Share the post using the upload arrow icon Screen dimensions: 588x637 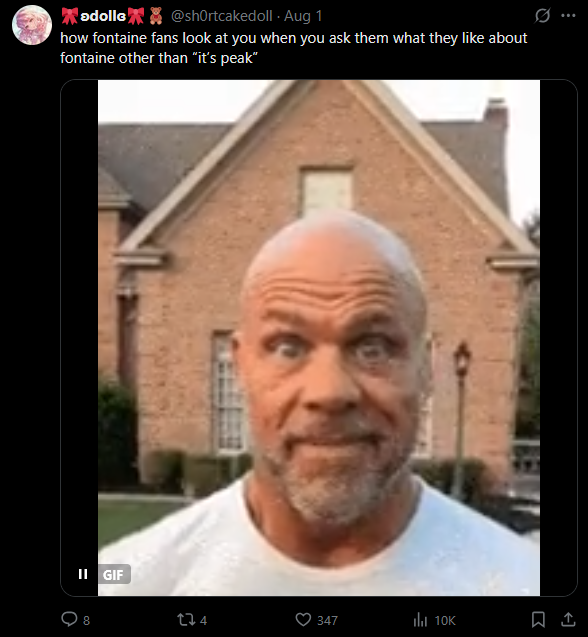click(x=568, y=620)
